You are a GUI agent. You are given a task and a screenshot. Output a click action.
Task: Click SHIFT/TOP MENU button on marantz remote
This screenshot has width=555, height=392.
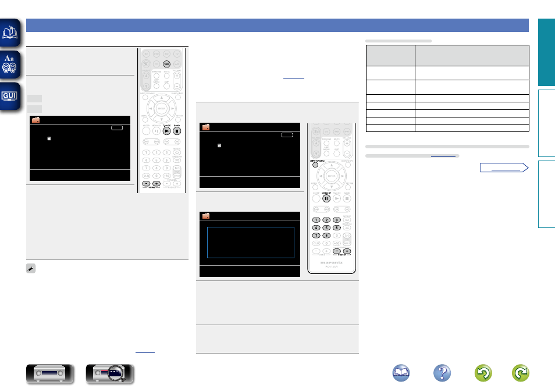[x=315, y=165]
